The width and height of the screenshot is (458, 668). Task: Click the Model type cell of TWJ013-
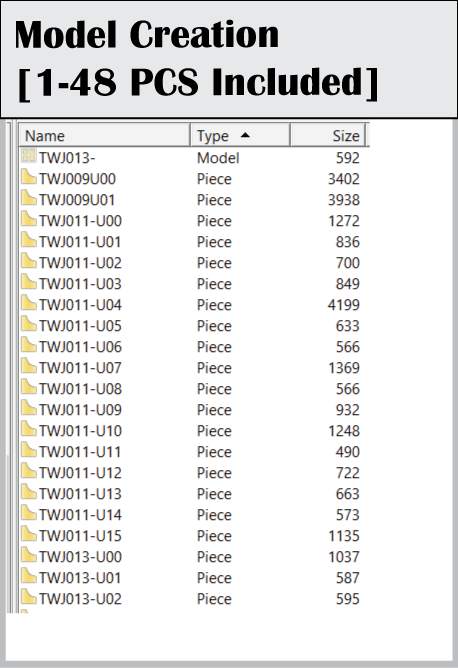tap(218, 158)
